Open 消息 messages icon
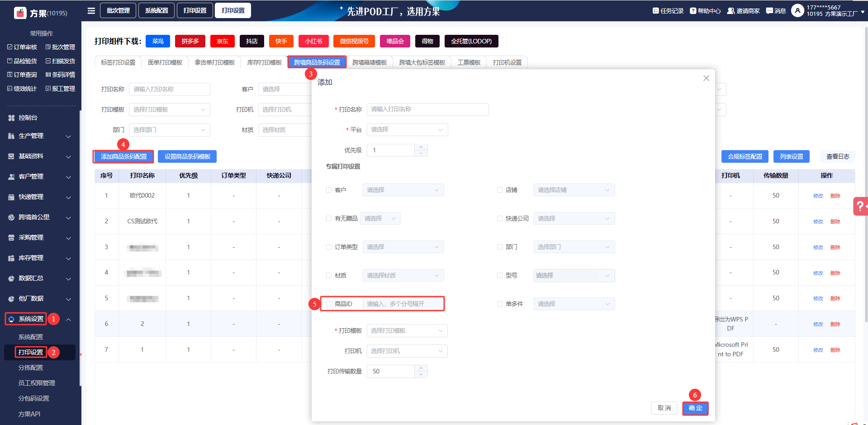868x425 pixels. (x=769, y=11)
